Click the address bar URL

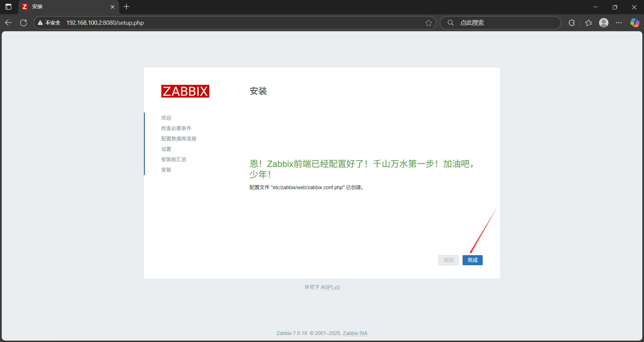point(105,23)
